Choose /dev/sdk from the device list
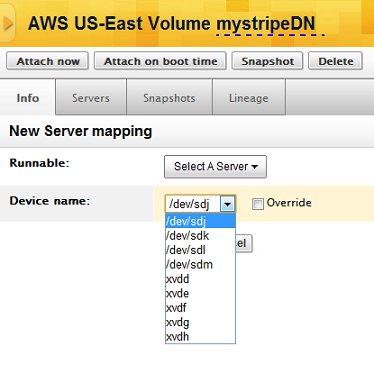 pos(200,236)
